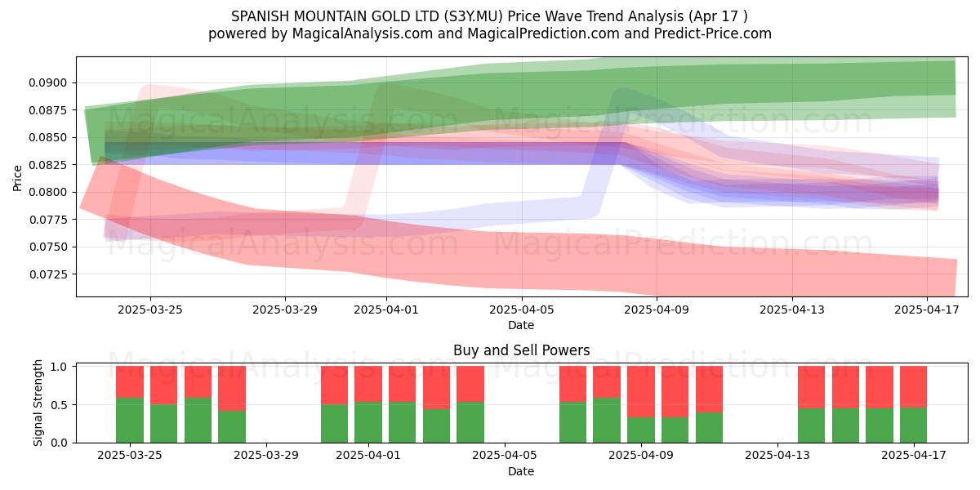
Task: Click 2025-03-25 under the price chart
Action: click(150, 310)
